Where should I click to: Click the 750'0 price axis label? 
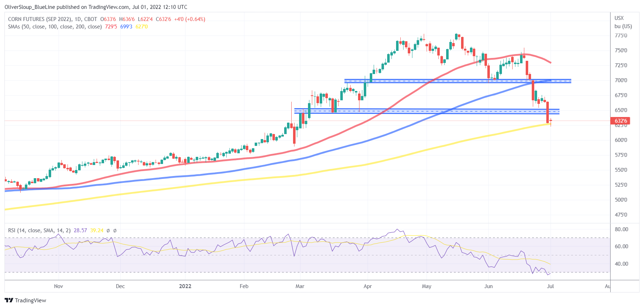pos(621,51)
